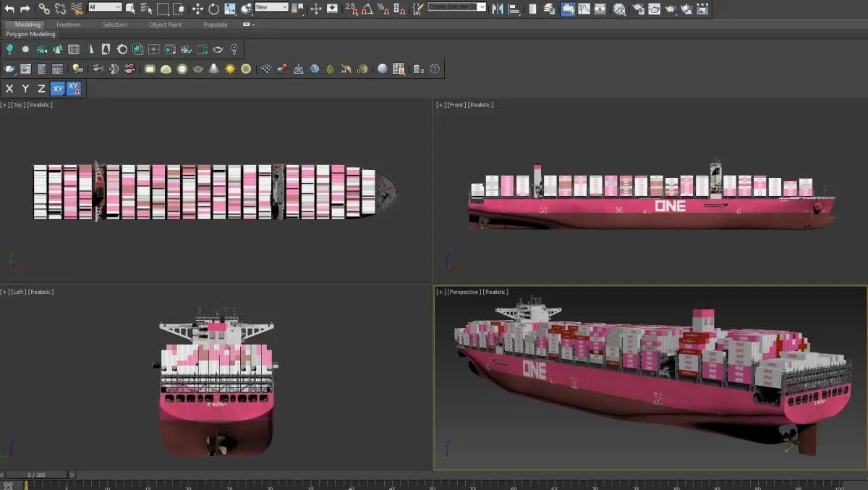The image size is (868, 490).
Task: Click the Unlink Selection icon
Action: [x=60, y=9]
